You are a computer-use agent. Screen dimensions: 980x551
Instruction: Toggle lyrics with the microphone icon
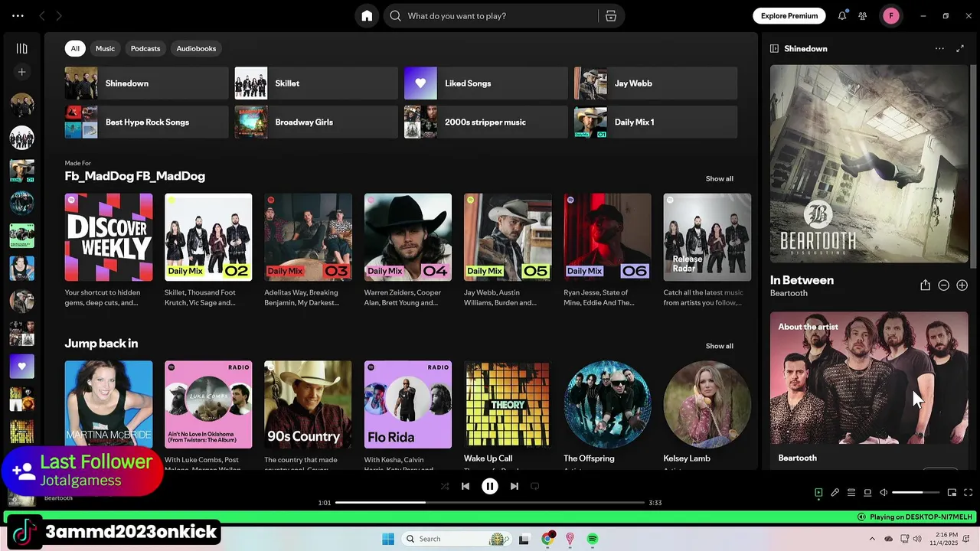(x=835, y=493)
